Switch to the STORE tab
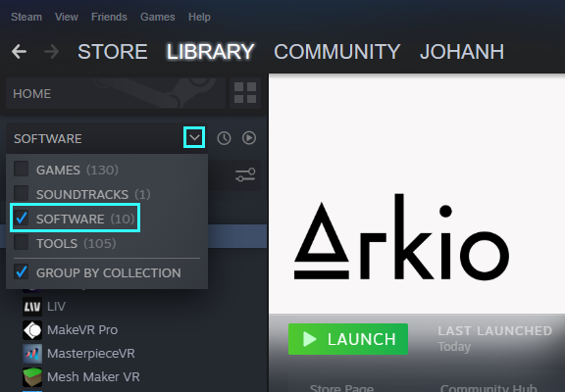Screen dimensions: 565x392 pos(113,52)
